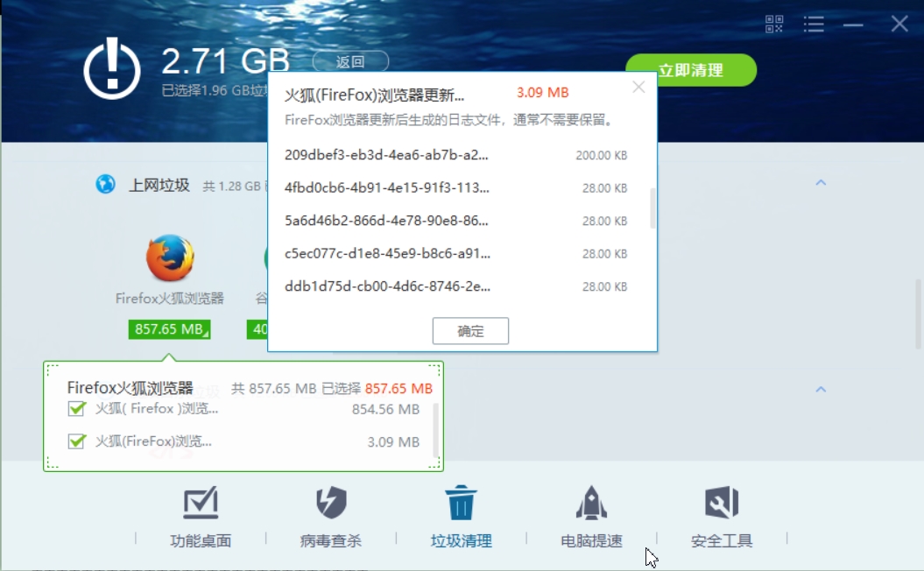Open 电脑提速 rocket icon
Viewport: 924px width, 571px height.
[591, 503]
